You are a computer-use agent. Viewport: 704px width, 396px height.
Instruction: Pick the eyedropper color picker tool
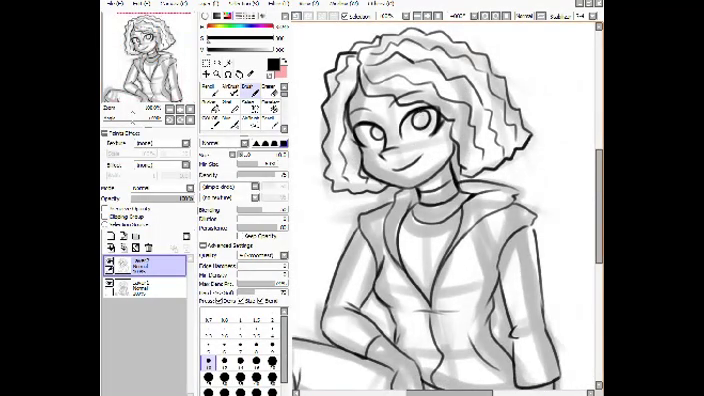(x=250, y=74)
